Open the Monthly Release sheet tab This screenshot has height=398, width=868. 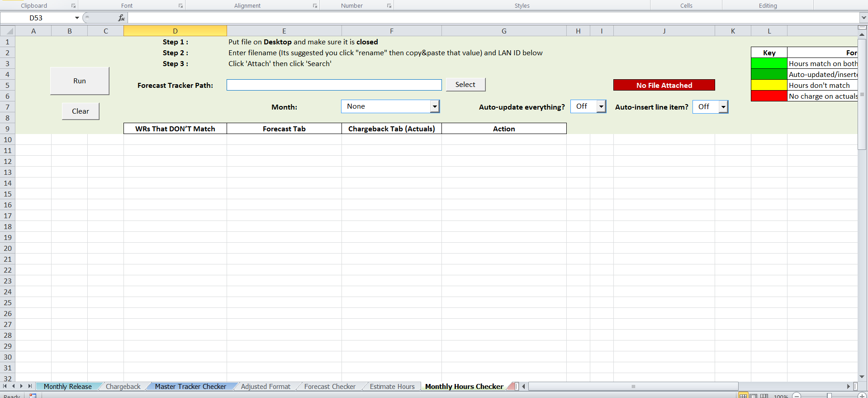pyautogui.click(x=68, y=386)
